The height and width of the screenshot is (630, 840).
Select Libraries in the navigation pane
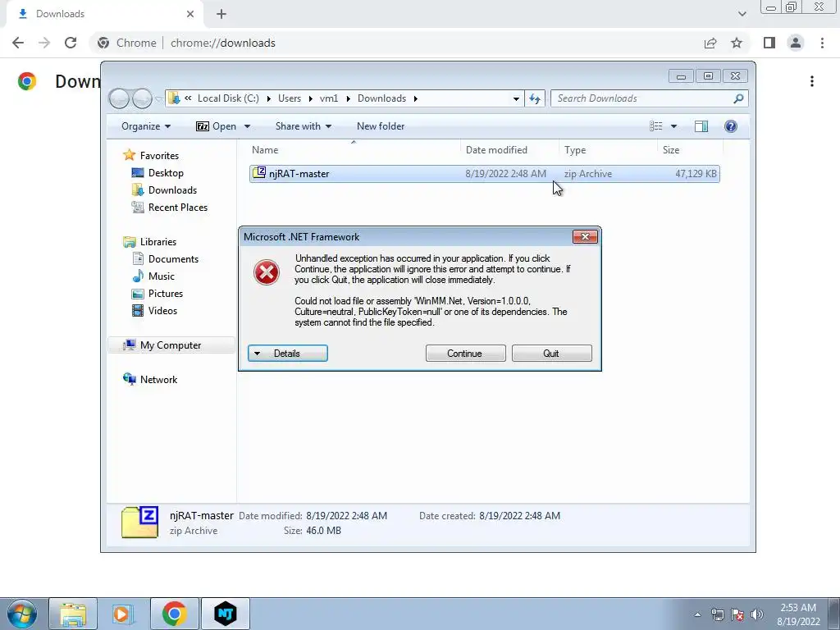tap(158, 242)
